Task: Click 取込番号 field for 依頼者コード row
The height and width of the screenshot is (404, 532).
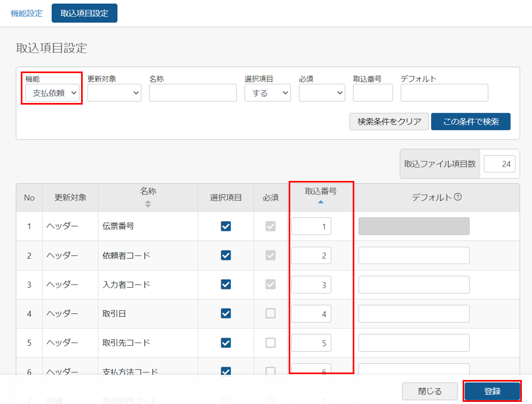Action: pyautogui.click(x=311, y=256)
